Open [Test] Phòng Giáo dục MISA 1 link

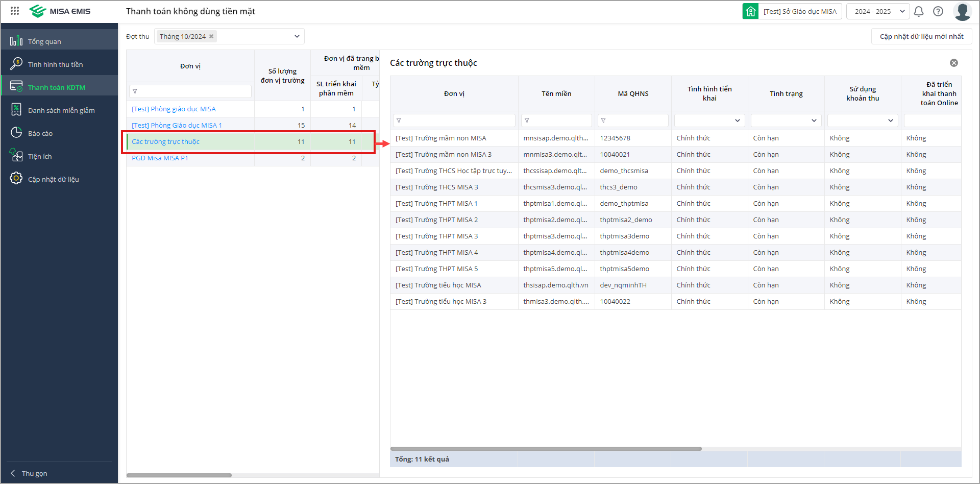(x=177, y=125)
